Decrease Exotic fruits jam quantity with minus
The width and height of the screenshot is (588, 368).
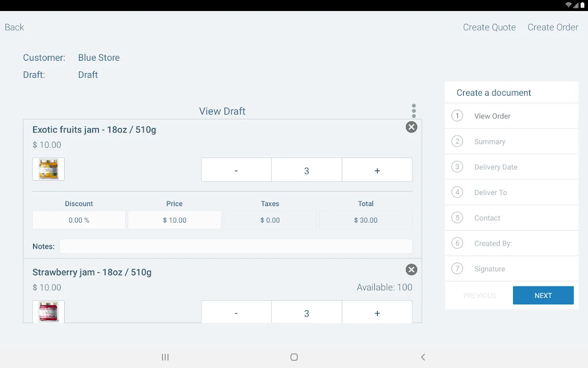click(236, 170)
